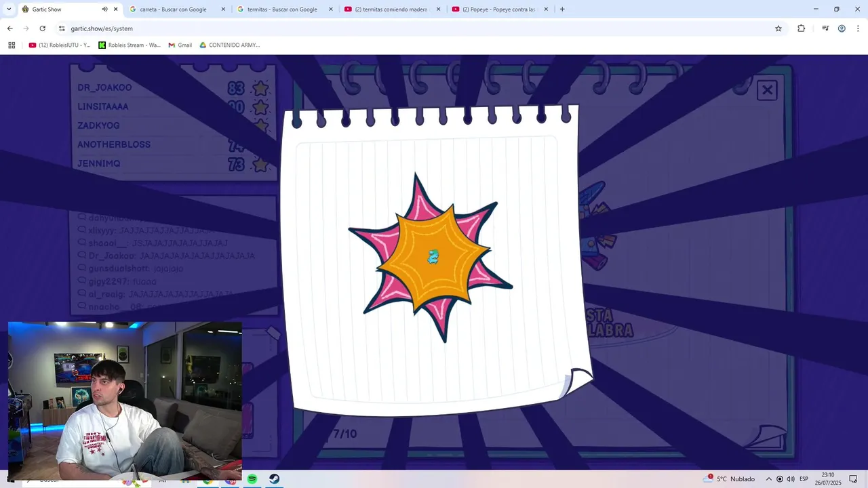The height and width of the screenshot is (488, 868).
Task: Click the orange and pink star badge
Action: coord(430,257)
